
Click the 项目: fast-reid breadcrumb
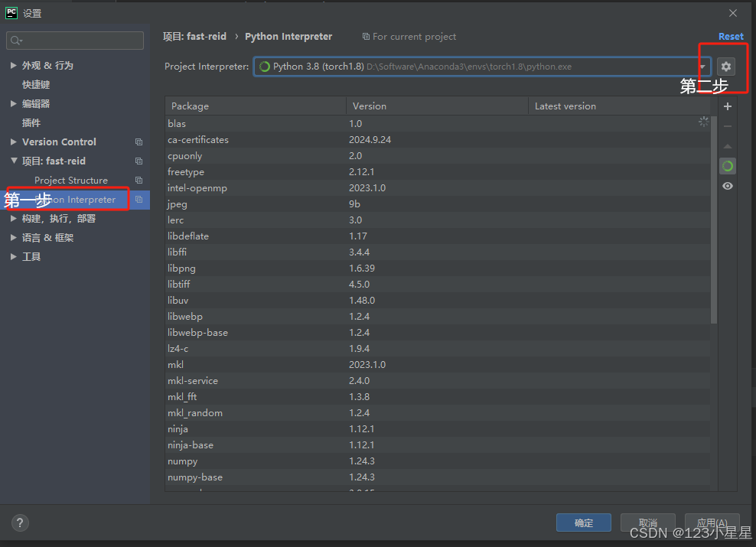[195, 37]
